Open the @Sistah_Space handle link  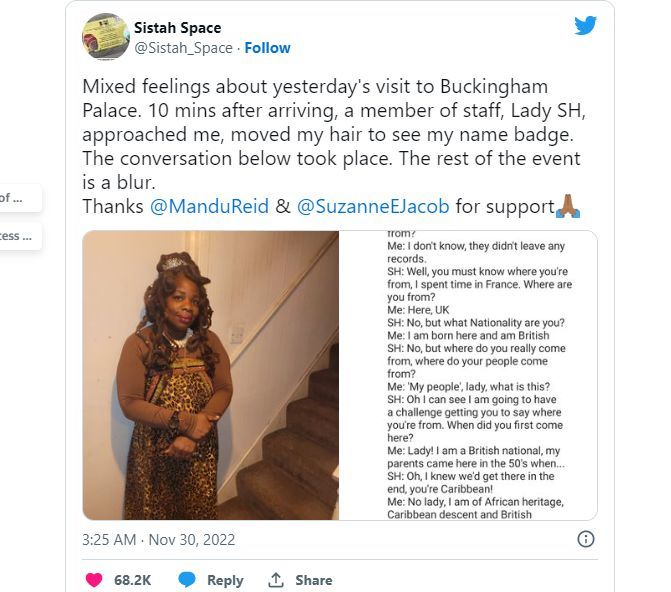184,48
